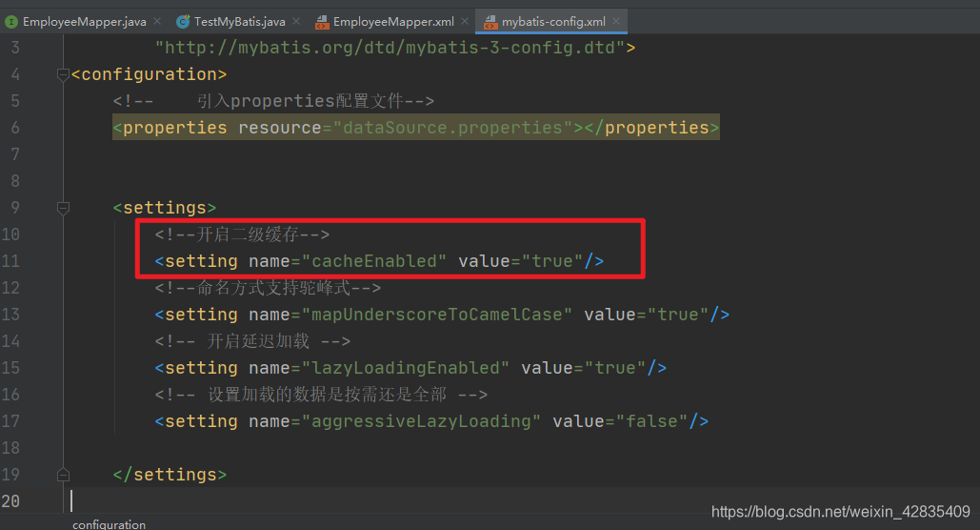This screenshot has height=530, width=980.
Task: Click the aggressiveLazyLoading setting name
Action: click(421, 421)
